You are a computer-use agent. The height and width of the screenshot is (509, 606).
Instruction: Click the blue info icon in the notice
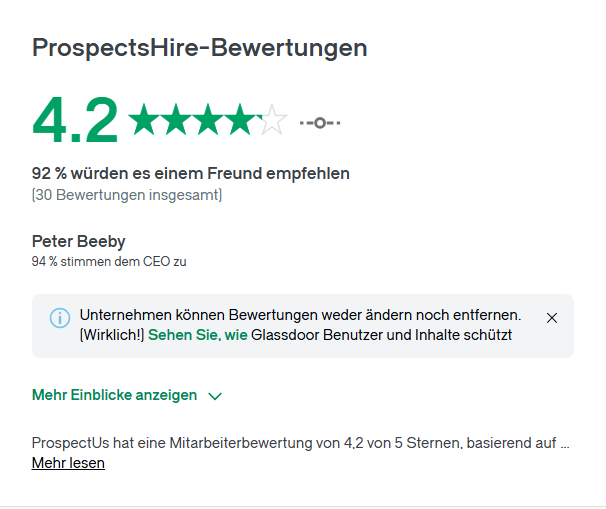(60, 318)
